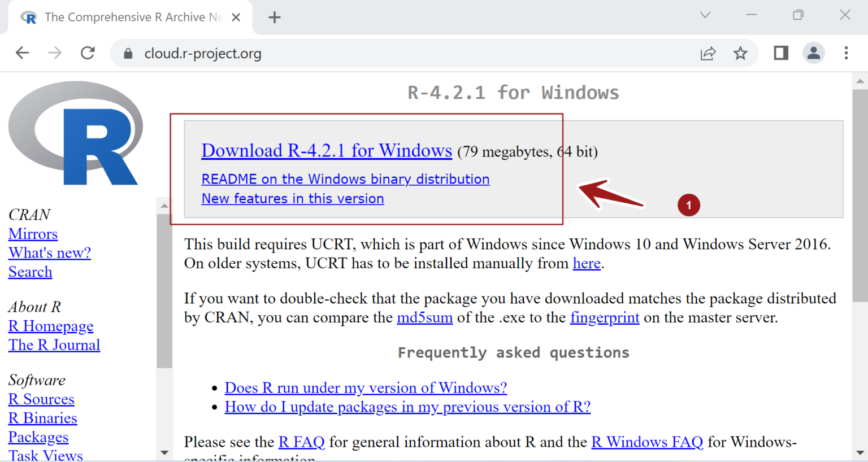The image size is (868, 462).
Task: Click the address bar URL field
Action: click(x=396, y=54)
